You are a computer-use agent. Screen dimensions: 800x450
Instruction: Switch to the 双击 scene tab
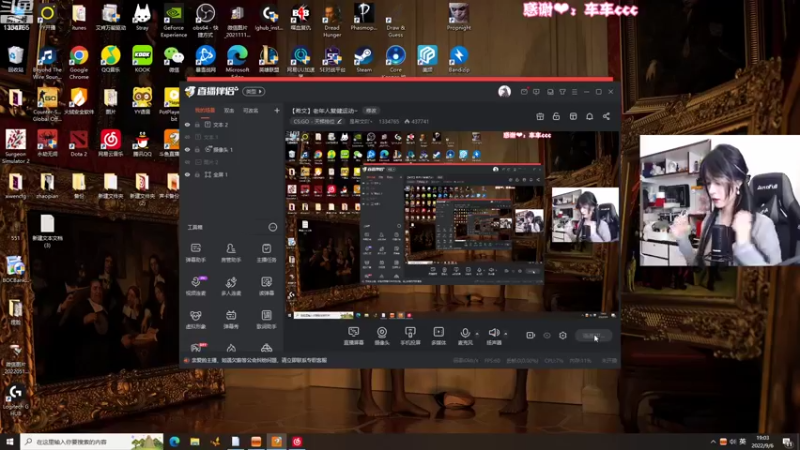(x=229, y=110)
